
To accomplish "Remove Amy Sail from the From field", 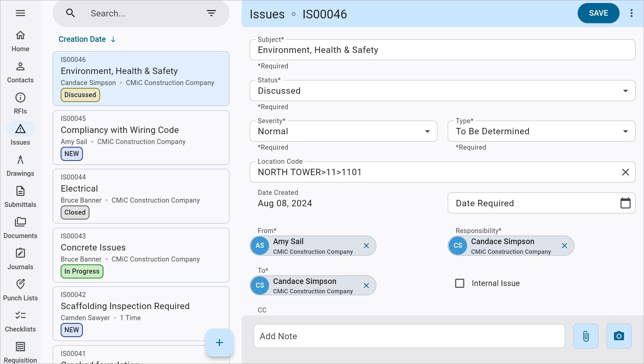I will [366, 245].
